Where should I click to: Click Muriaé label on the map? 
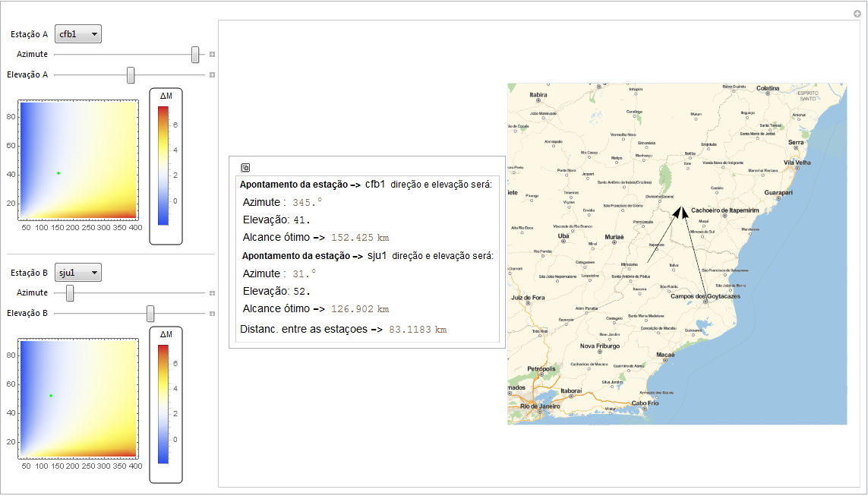(x=614, y=237)
